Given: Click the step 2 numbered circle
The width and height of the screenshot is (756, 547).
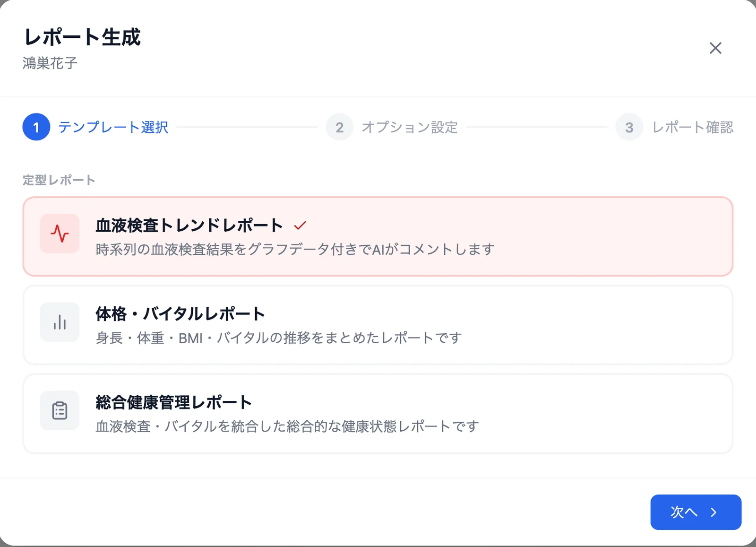Looking at the screenshot, I should pyautogui.click(x=340, y=127).
